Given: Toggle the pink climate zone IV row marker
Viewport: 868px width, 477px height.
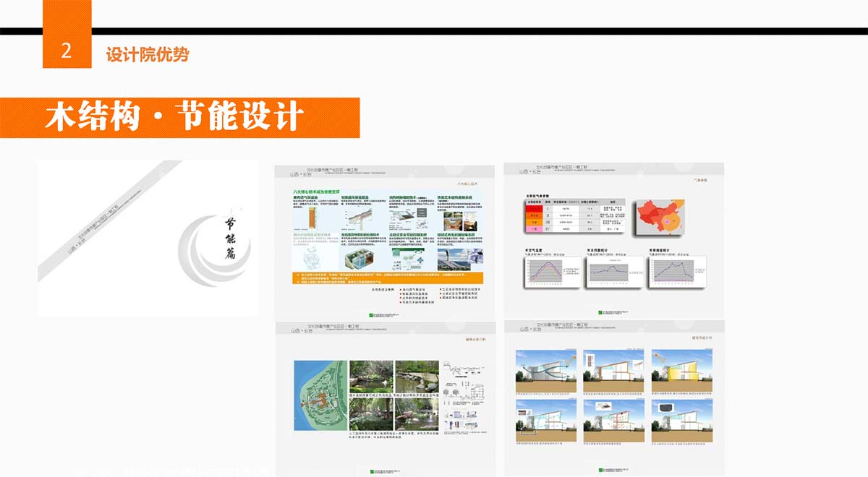Looking at the screenshot, I should [x=535, y=228].
